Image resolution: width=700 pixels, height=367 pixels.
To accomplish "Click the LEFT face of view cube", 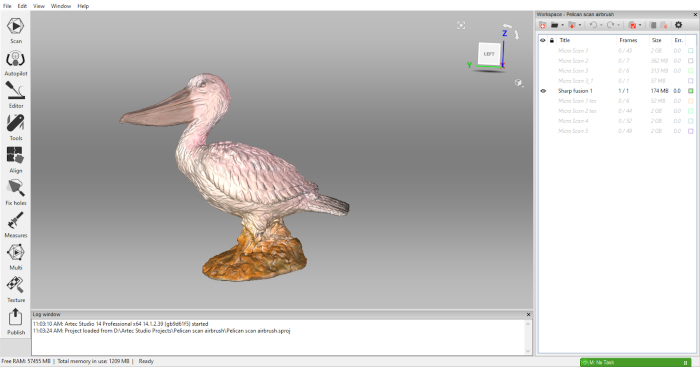I will tap(489, 54).
